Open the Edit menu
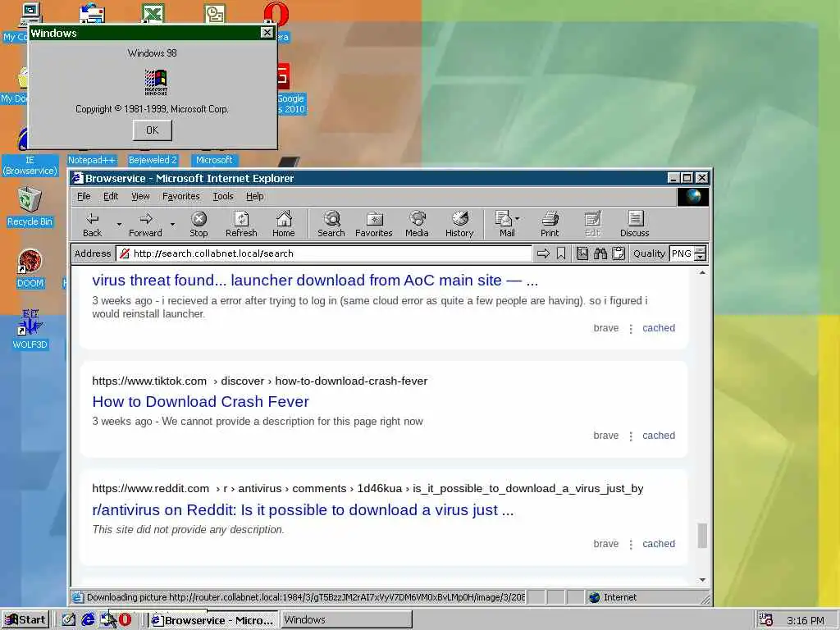Image resolution: width=840 pixels, height=630 pixels. click(x=111, y=196)
